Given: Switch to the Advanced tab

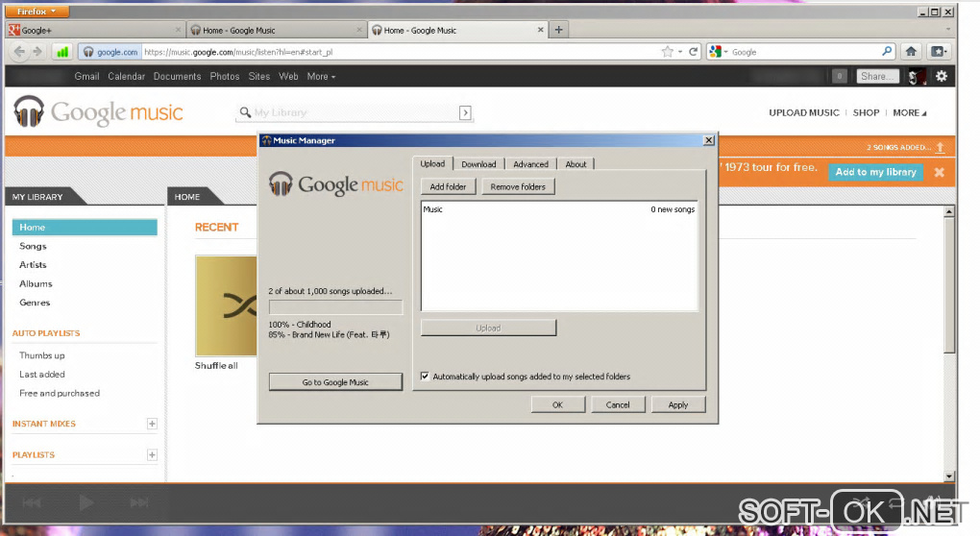Looking at the screenshot, I should pos(530,164).
